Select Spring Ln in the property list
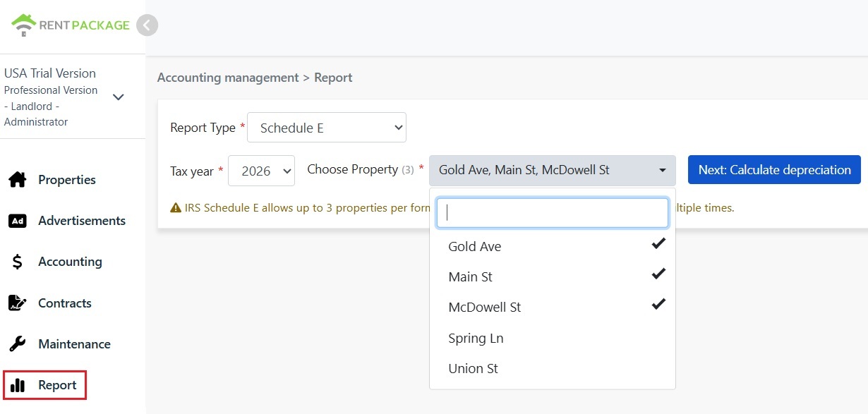The image size is (868, 414). [553, 338]
